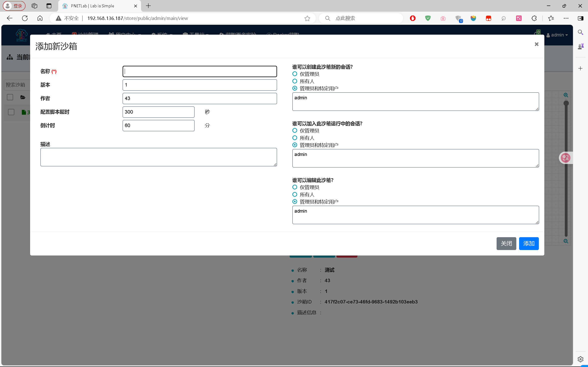Click the zoom-in magnifier icon on canvas
The width and height of the screenshot is (588, 367).
coord(566,95)
